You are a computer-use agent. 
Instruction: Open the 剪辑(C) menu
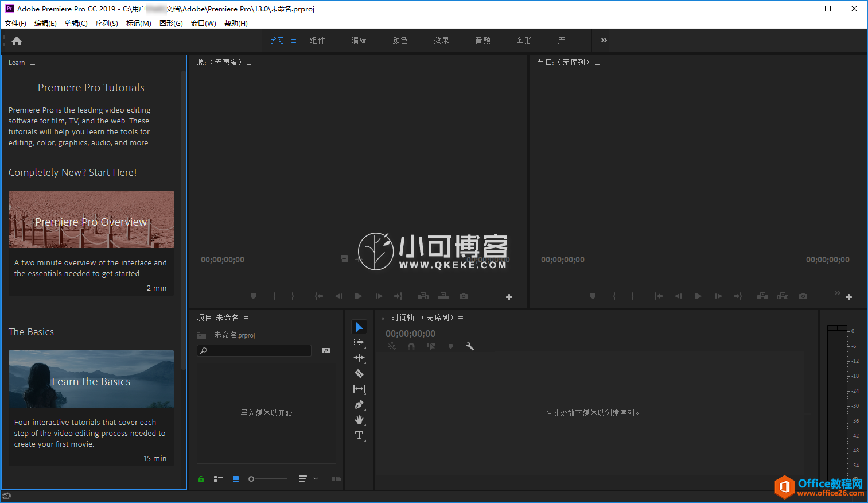pos(76,24)
